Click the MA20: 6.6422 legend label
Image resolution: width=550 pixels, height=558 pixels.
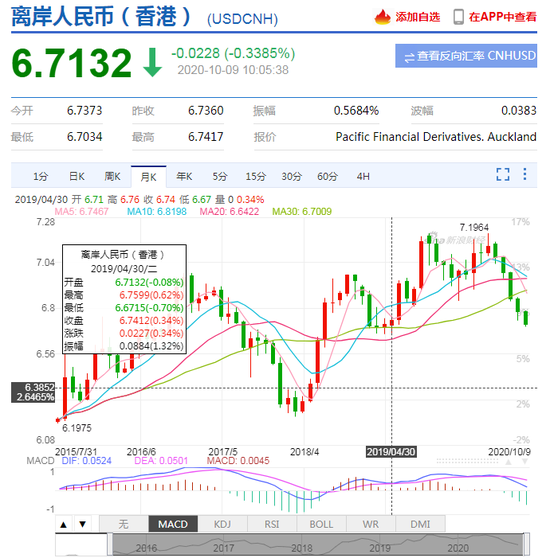[x=229, y=212]
